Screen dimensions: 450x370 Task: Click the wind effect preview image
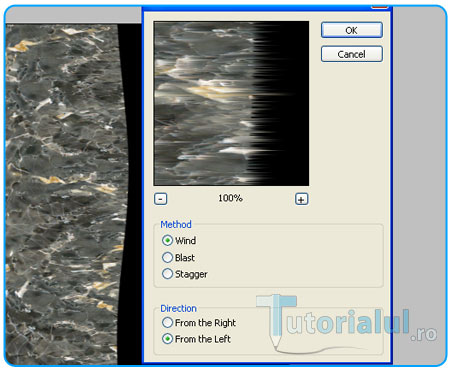pos(231,103)
